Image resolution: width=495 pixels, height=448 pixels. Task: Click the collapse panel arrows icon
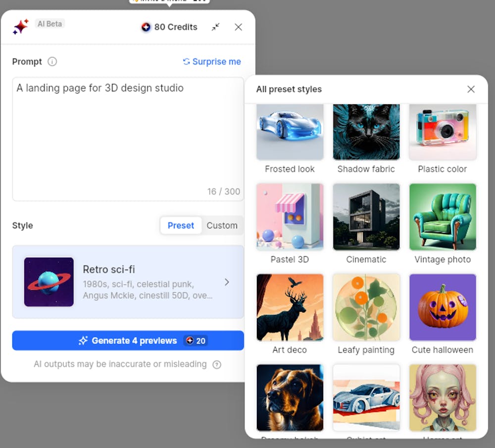pyautogui.click(x=215, y=28)
